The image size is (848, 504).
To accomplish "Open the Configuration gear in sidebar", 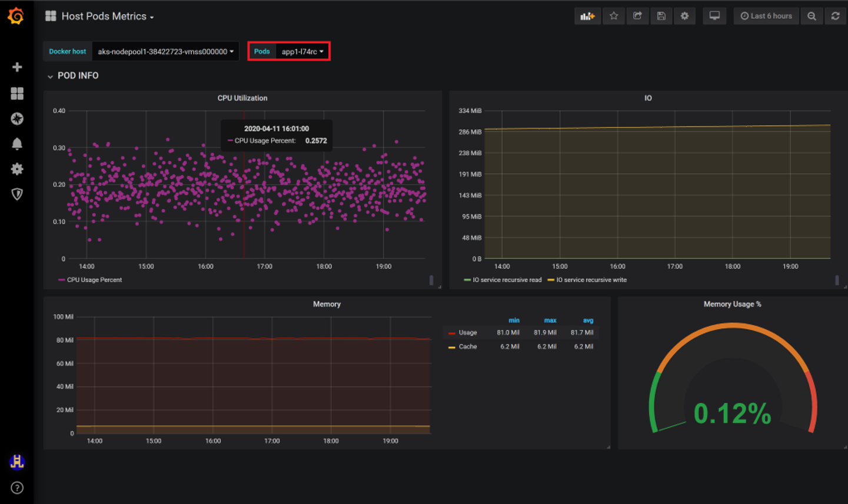I will (17, 169).
